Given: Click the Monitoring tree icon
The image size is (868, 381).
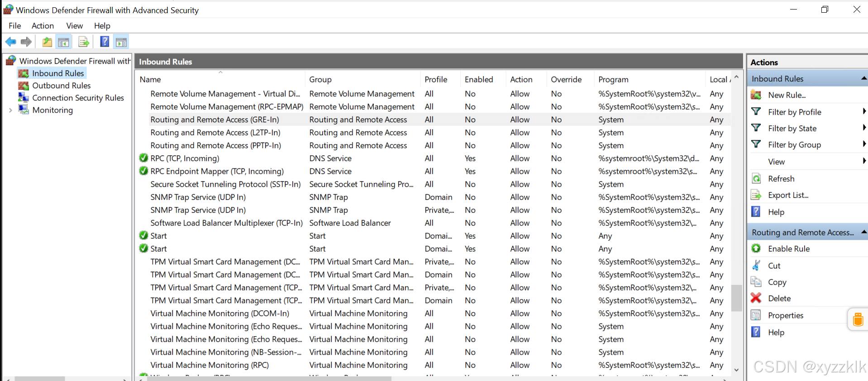Looking at the screenshot, I should tap(24, 110).
